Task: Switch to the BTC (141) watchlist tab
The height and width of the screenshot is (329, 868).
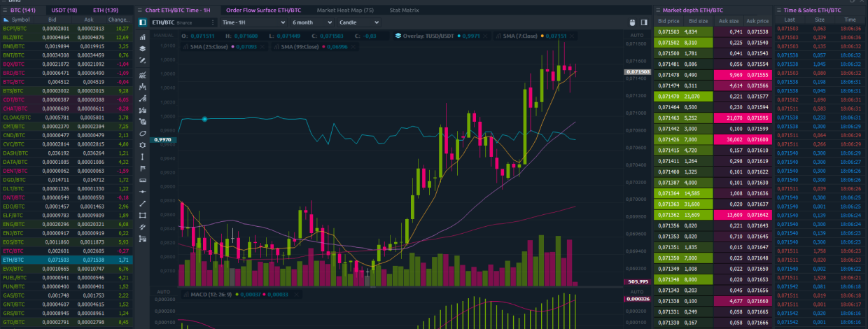Action: (x=23, y=10)
